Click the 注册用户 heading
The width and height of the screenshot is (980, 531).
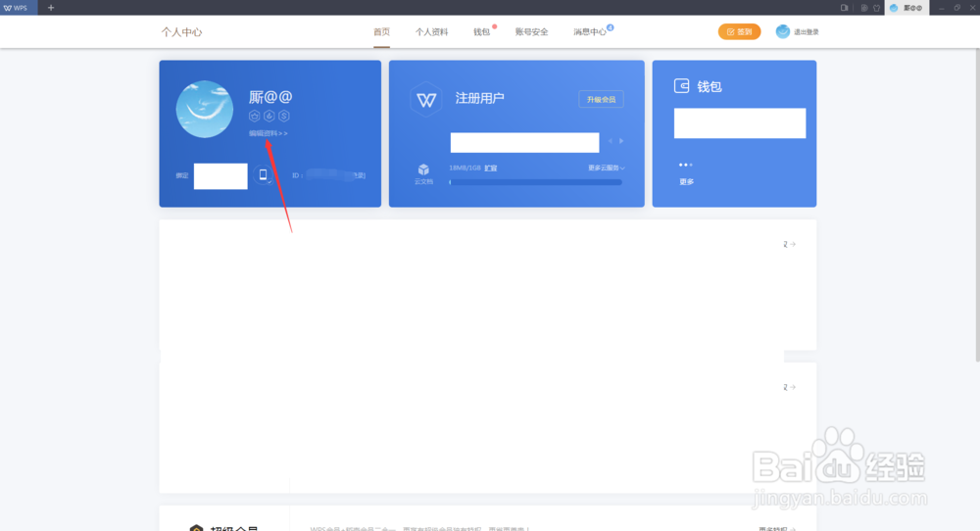coord(479,98)
